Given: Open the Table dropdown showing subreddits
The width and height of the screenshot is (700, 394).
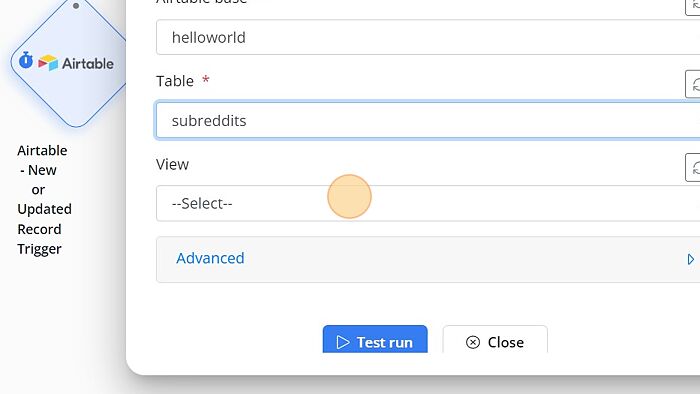Looking at the screenshot, I should (428, 120).
